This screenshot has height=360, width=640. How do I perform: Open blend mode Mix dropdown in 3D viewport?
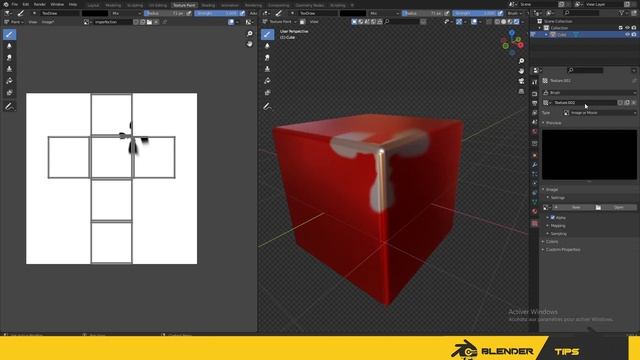[384, 13]
